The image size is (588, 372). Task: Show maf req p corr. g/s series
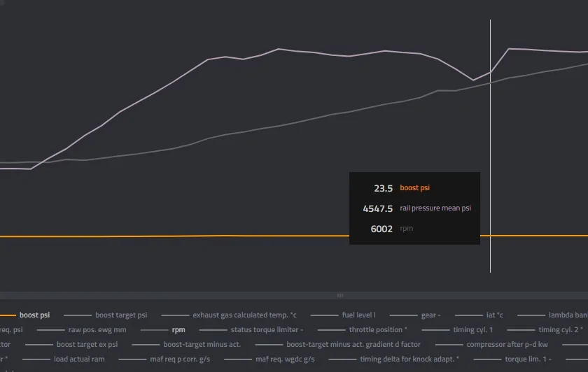point(180,359)
